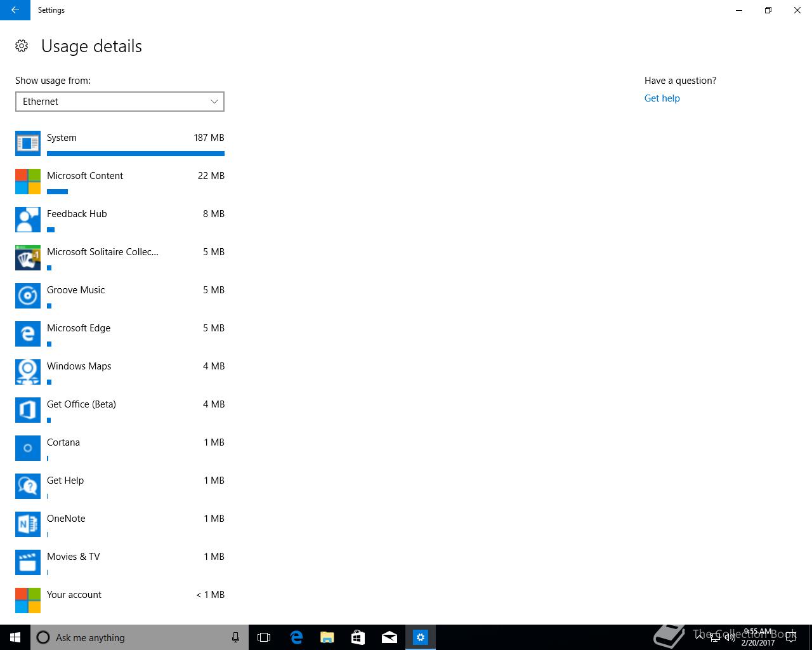Open the Get help link
The width and height of the screenshot is (812, 650).
tap(662, 98)
